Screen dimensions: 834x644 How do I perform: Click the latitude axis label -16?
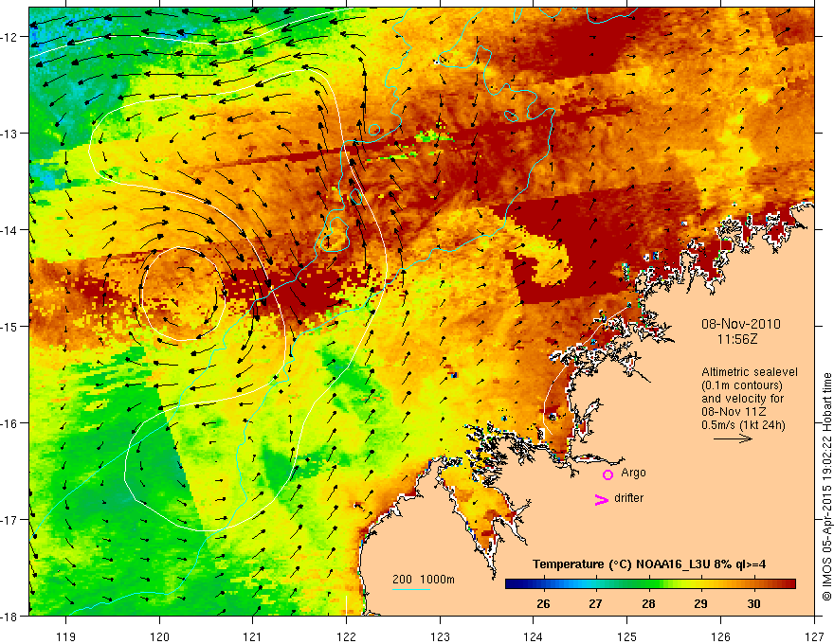click(11, 423)
